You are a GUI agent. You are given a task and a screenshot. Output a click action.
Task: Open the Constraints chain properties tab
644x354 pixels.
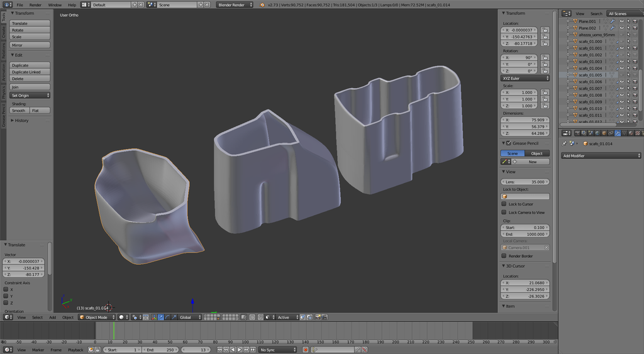coord(611,133)
